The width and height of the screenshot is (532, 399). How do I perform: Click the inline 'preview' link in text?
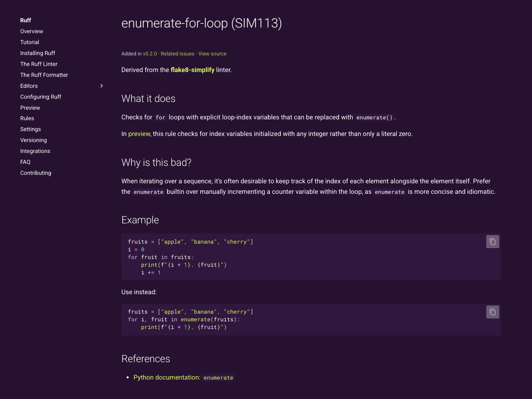[139, 134]
